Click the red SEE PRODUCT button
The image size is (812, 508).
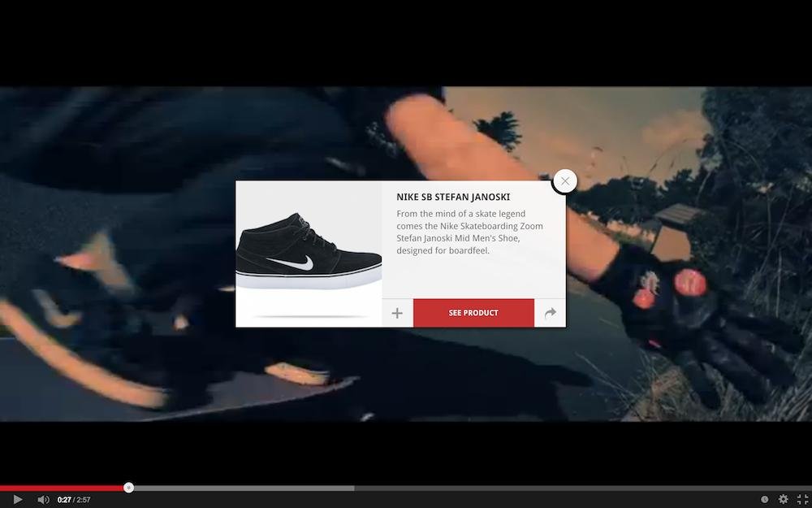pos(473,313)
